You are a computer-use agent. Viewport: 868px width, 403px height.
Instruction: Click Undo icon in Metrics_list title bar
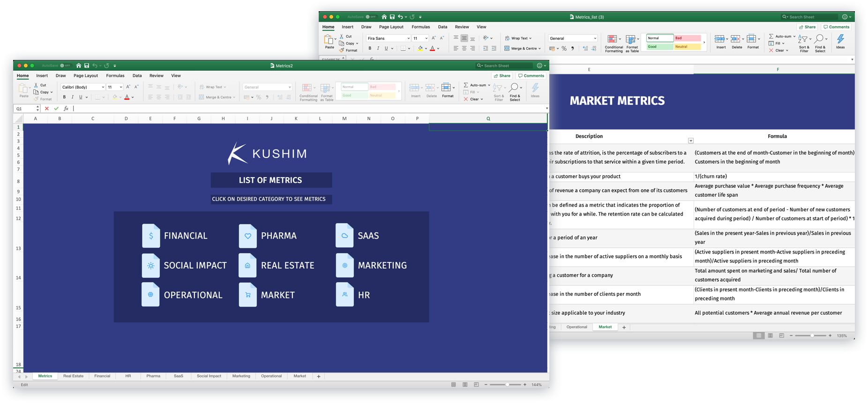click(x=400, y=17)
